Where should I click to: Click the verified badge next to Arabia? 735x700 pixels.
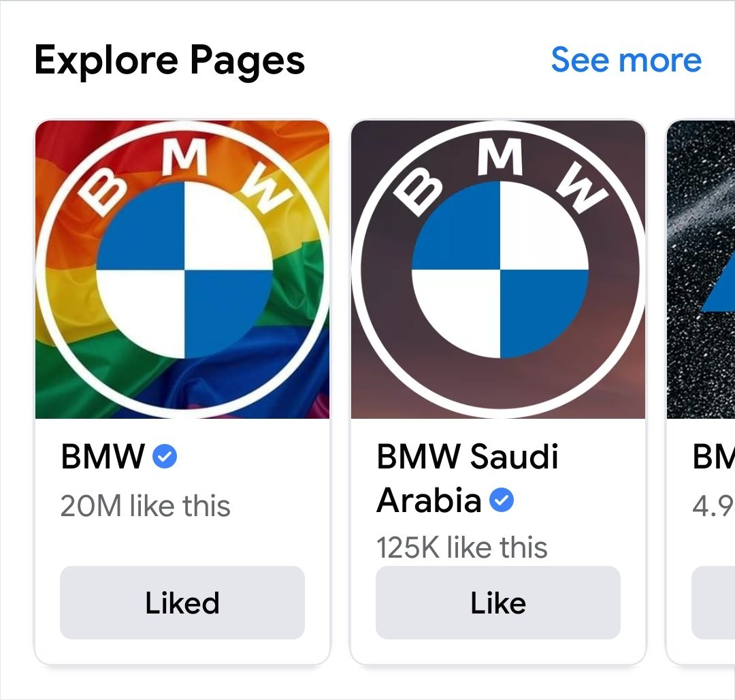502,500
